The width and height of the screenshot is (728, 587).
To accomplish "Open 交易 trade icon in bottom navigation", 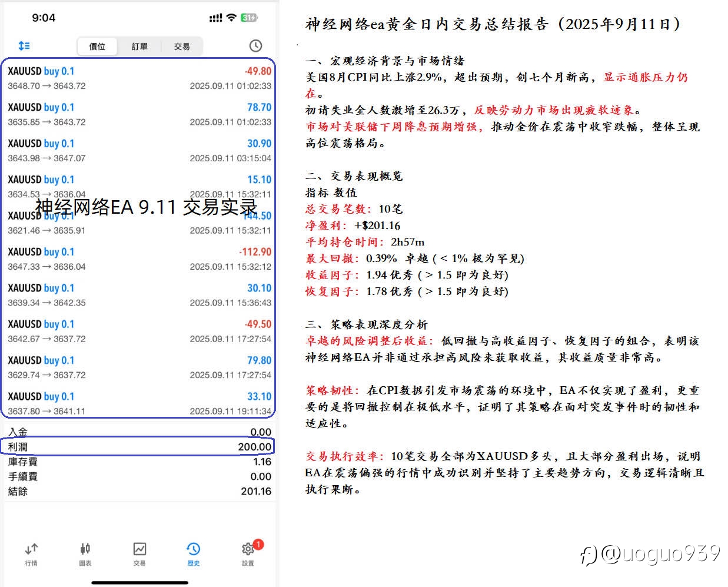I will pos(139,555).
